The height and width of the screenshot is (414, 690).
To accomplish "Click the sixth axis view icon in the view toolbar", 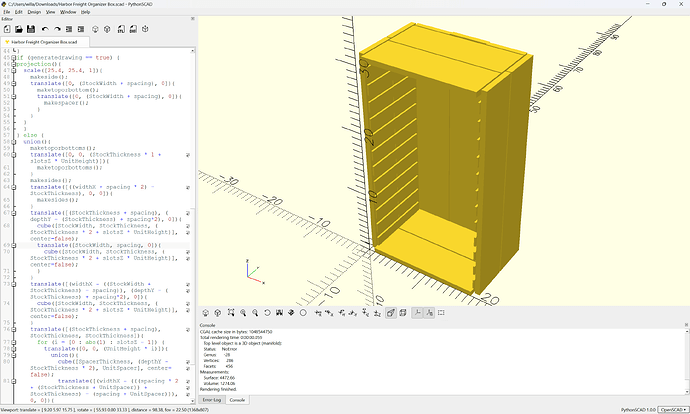I will tap(377, 313).
